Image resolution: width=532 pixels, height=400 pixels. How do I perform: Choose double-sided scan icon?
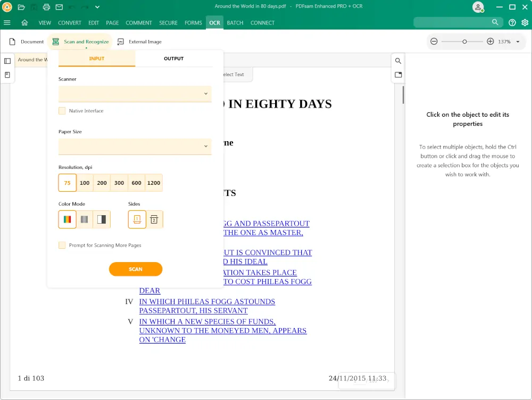[x=154, y=219]
